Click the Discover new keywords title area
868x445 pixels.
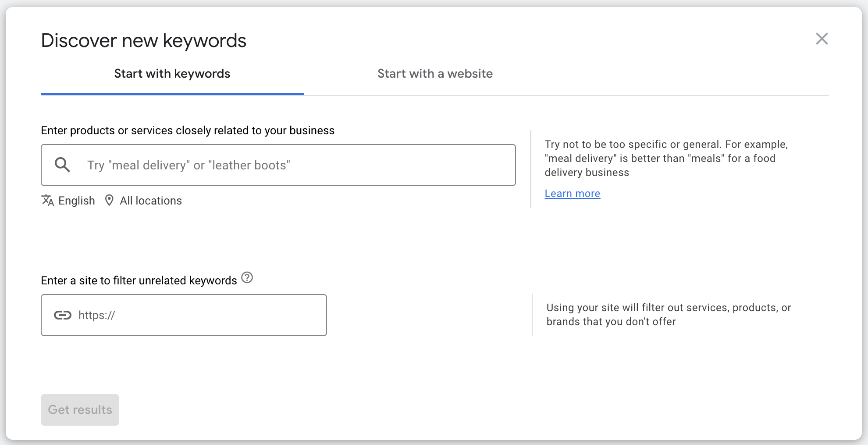coord(144,40)
